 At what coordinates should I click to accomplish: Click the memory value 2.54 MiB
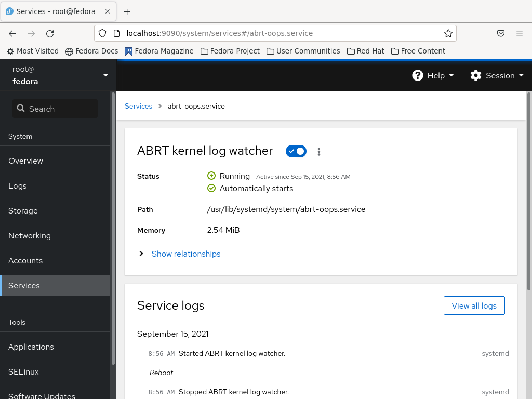(x=223, y=230)
